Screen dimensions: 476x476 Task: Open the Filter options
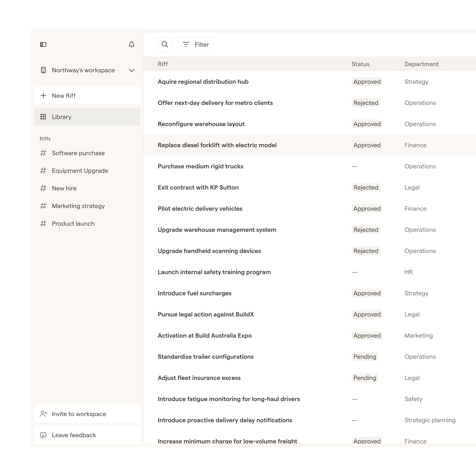pos(196,45)
